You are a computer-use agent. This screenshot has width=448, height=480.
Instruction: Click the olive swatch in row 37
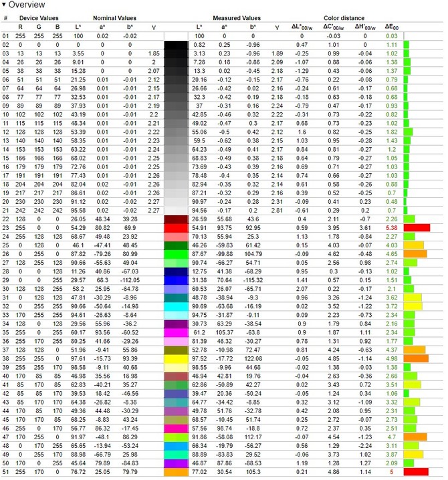[x=176, y=350]
